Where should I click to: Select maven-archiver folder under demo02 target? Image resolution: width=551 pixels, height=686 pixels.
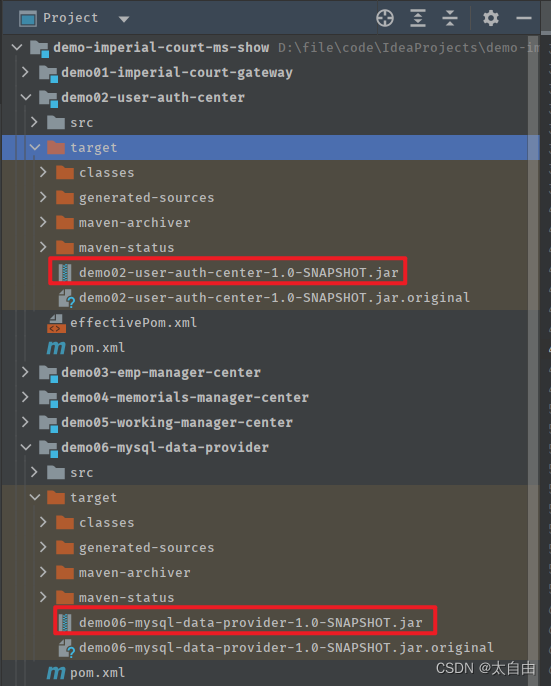coord(134,223)
